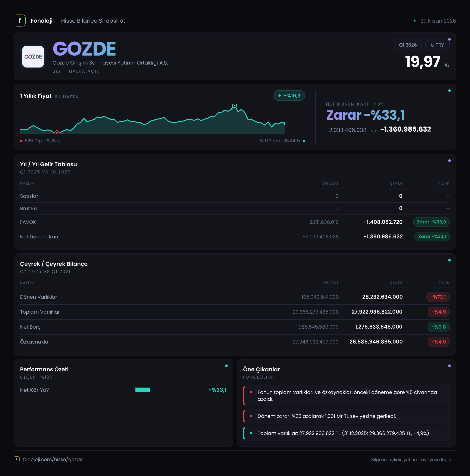Click the highlight about 'Dönem zararı %33 azalarak'

[346, 416]
